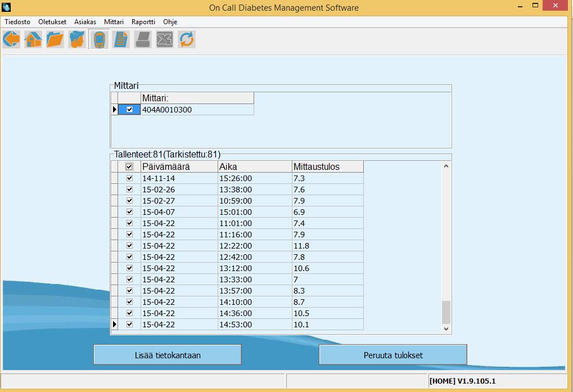Click the Mittari: column header
Screen dimensions: 573x392
pos(197,98)
